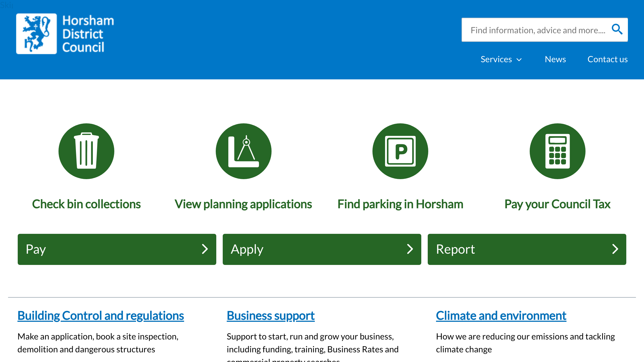Click the chevron on the Report button

click(x=615, y=249)
